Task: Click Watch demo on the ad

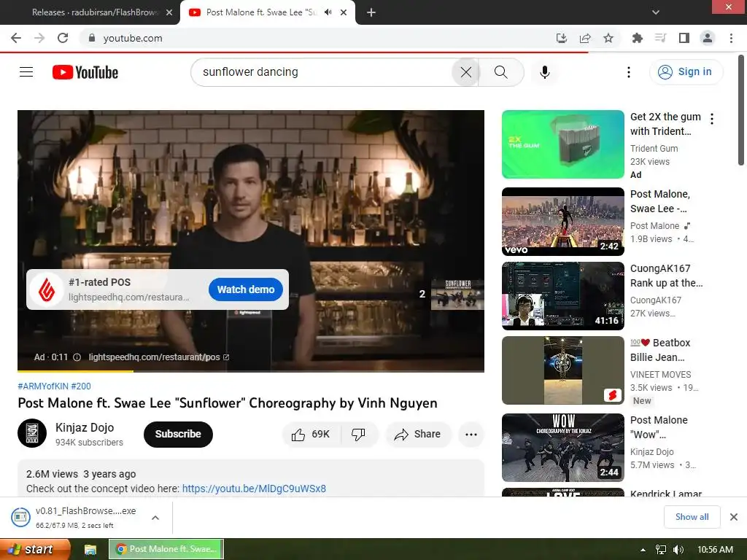Action: tap(246, 289)
